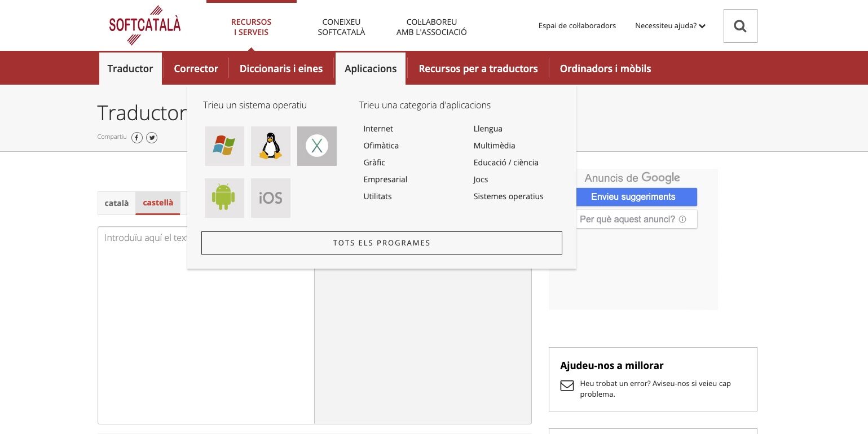Share page via Facebook icon
868x434 pixels.
pyautogui.click(x=137, y=138)
